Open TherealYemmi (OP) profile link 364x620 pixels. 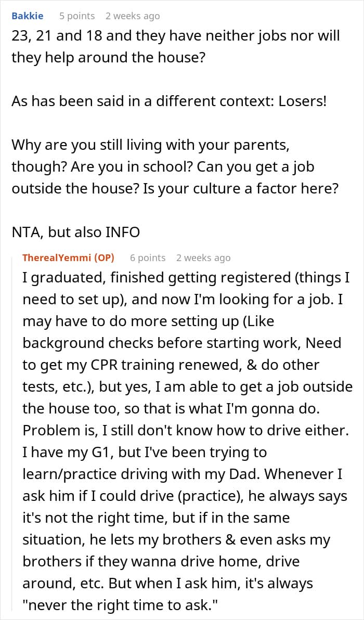(x=68, y=258)
